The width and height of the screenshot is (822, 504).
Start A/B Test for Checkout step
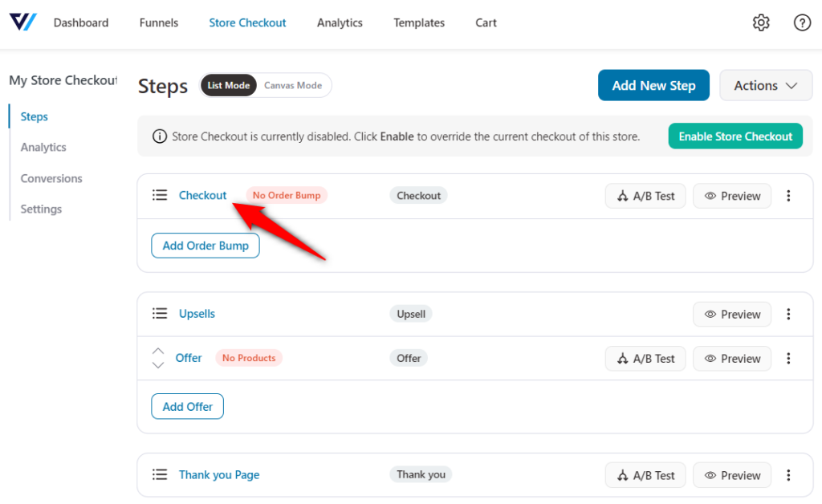pos(645,196)
